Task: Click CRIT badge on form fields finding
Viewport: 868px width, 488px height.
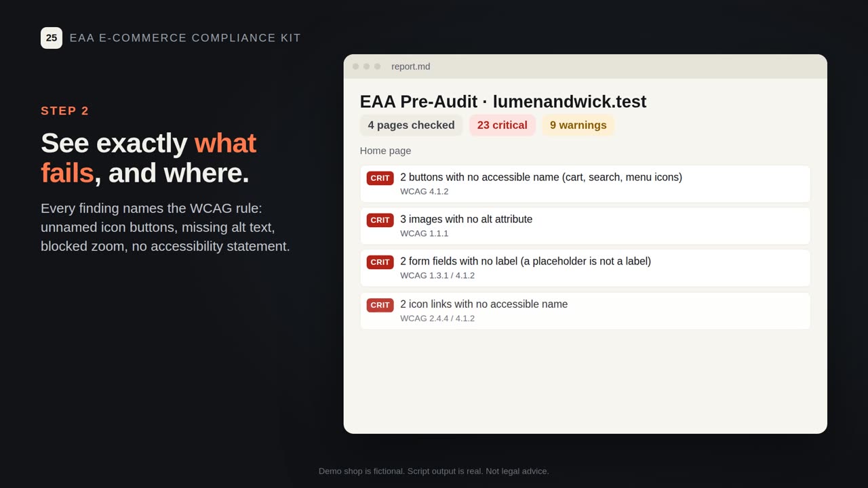Action: coord(380,262)
